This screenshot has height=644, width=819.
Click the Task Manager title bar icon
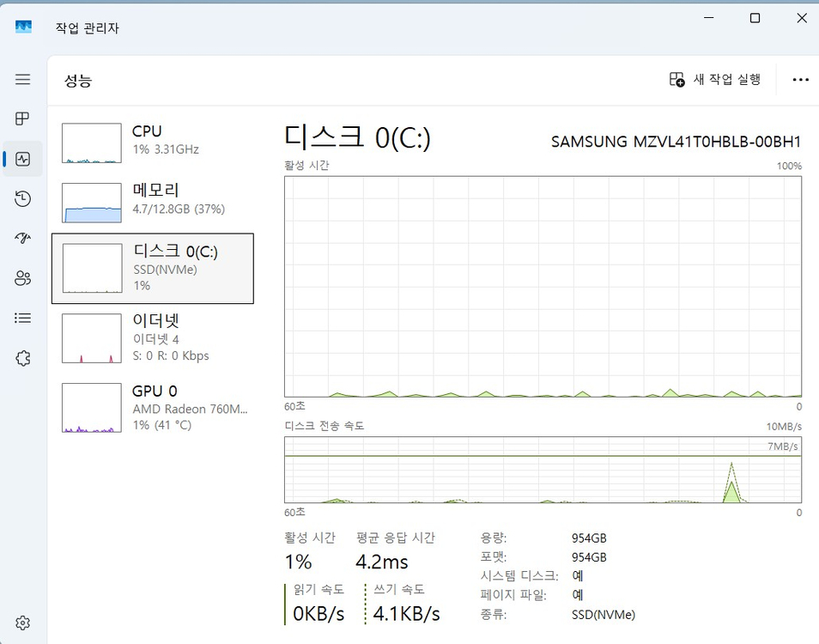pos(23,27)
